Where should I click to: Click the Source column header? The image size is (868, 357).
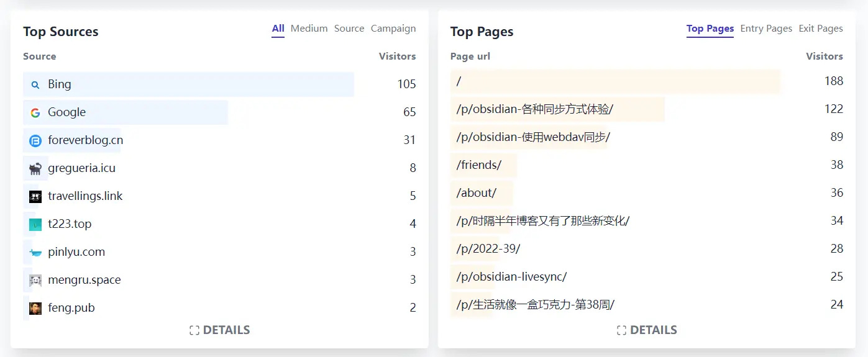tap(40, 56)
